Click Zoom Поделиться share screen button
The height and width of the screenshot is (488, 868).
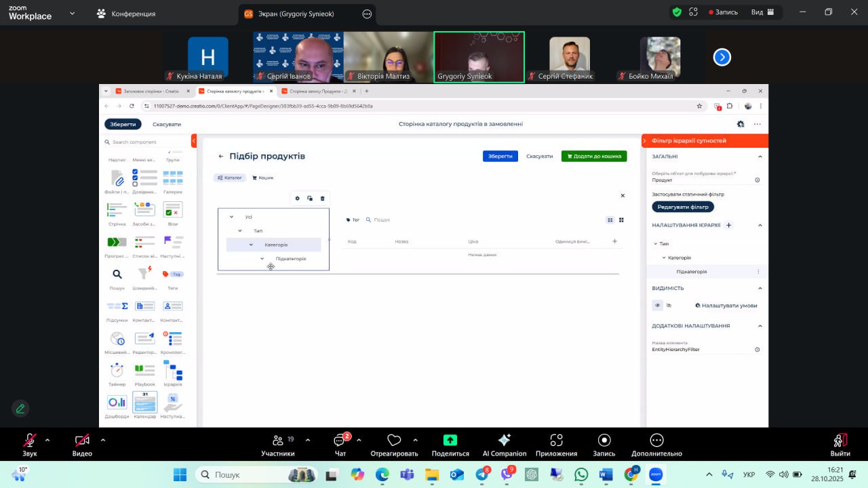click(x=450, y=445)
